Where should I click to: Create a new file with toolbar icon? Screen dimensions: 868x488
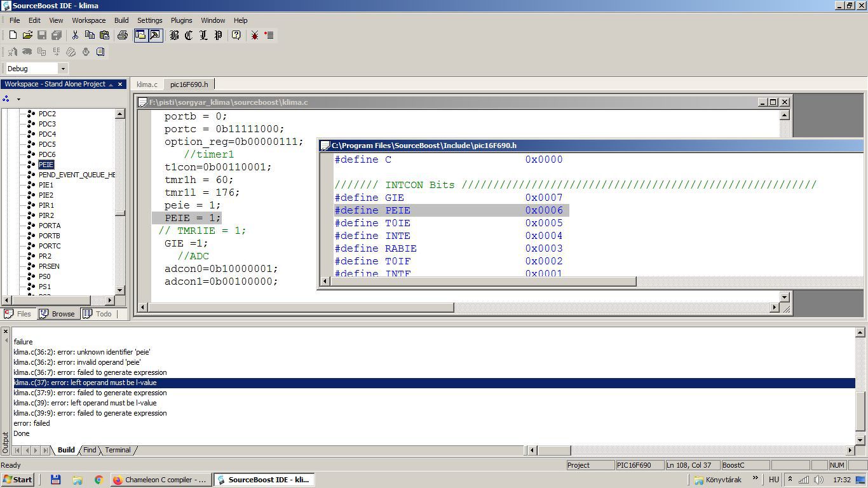13,36
